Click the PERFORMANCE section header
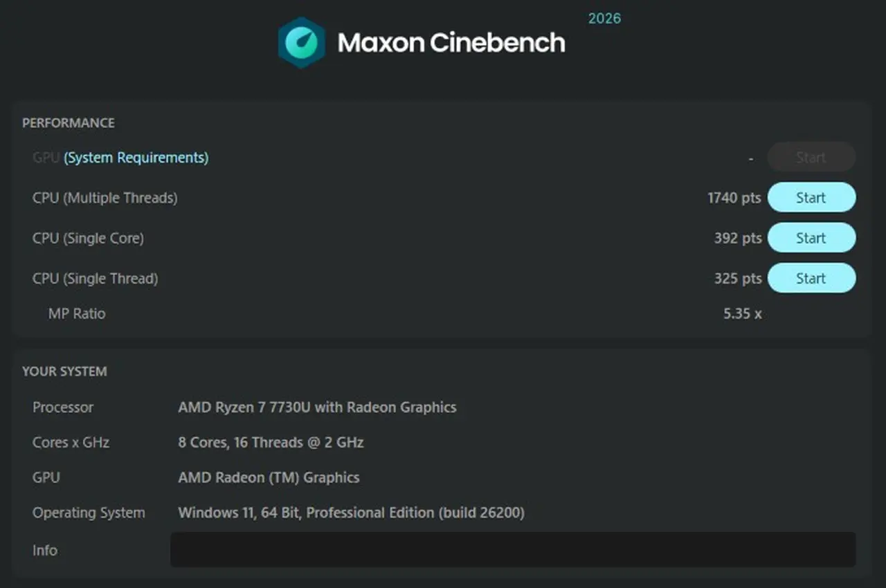 [69, 123]
